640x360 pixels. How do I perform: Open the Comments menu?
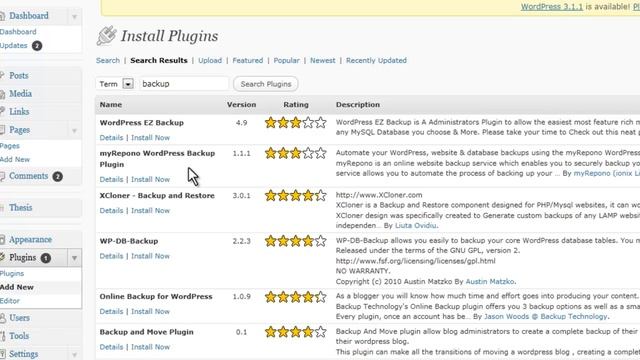pyautogui.click(x=29, y=176)
